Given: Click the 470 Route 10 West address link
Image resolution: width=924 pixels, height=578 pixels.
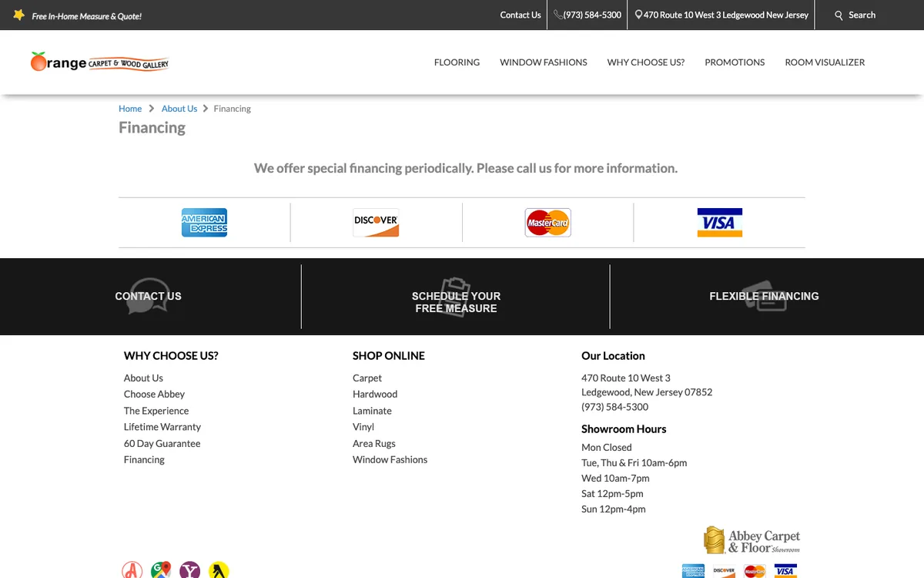Looking at the screenshot, I should [x=726, y=15].
